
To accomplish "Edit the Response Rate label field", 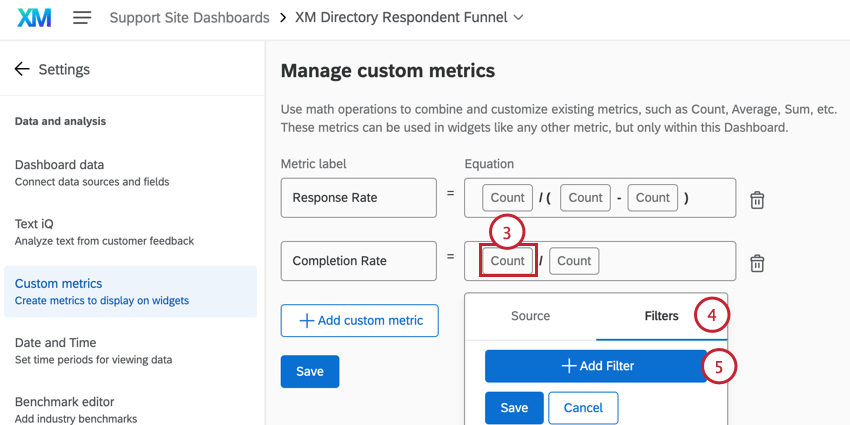I will click(x=359, y=198).
